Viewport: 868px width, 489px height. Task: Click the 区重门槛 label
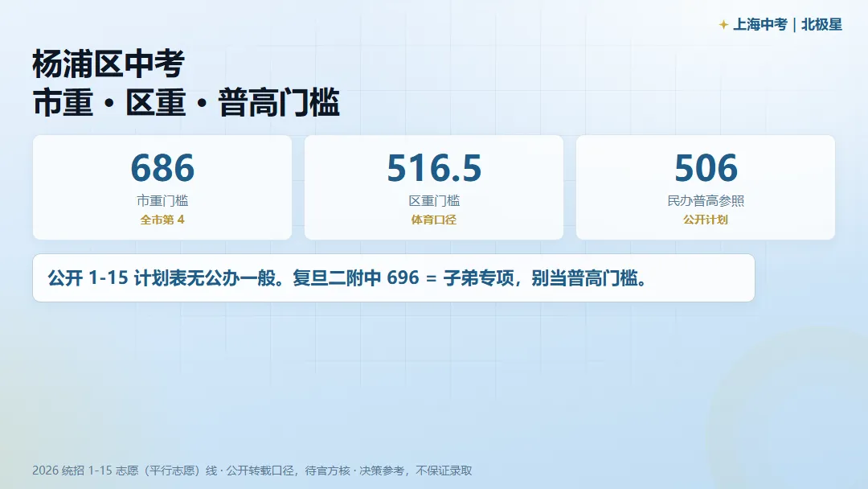[x=434, y=200]
